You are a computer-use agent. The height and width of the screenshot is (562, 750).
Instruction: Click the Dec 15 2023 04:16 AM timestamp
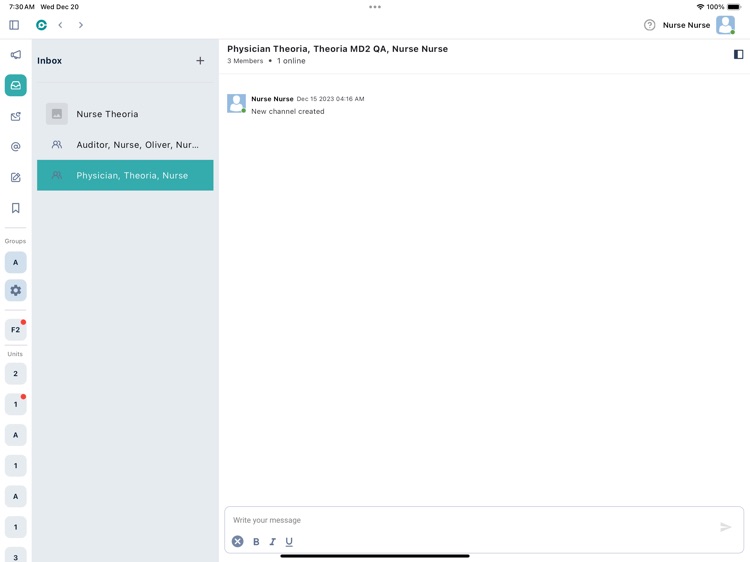pos(331,99)
